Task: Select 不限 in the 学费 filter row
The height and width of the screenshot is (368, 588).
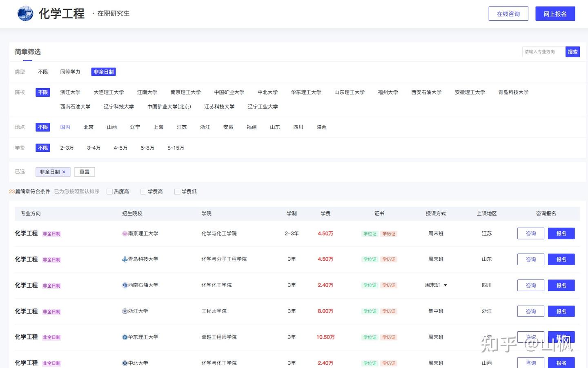Action: [43, 148]
